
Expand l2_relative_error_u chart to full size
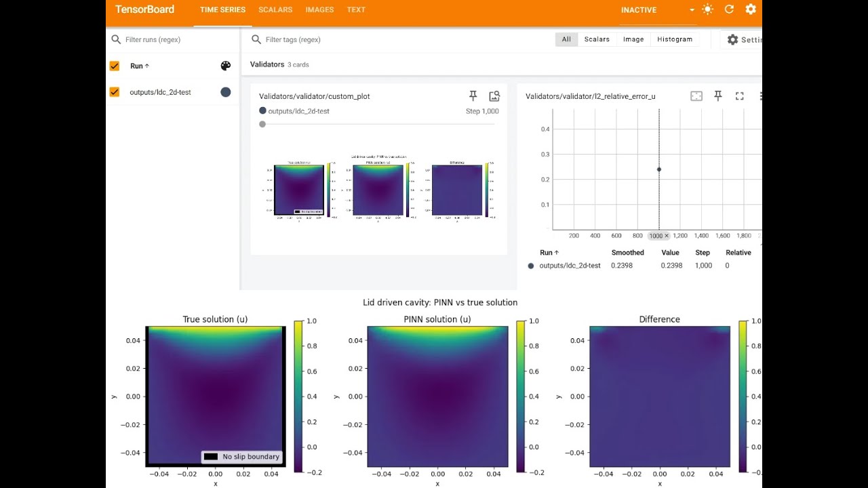tap(740, 96)
